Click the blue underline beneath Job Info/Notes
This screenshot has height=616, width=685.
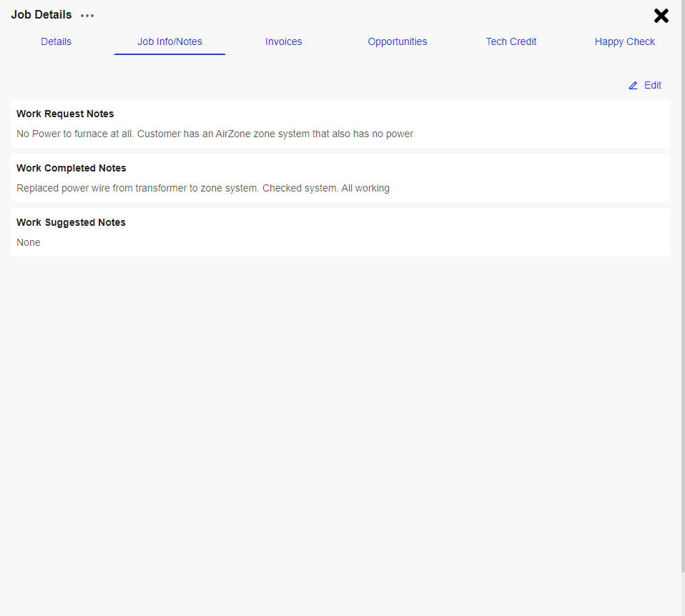click(169, 54)
